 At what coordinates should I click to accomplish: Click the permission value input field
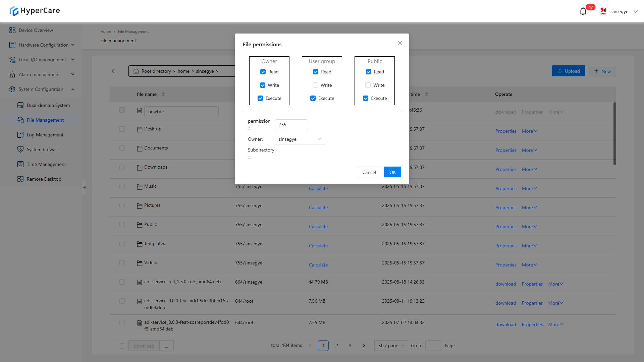(x=291, y=125)
